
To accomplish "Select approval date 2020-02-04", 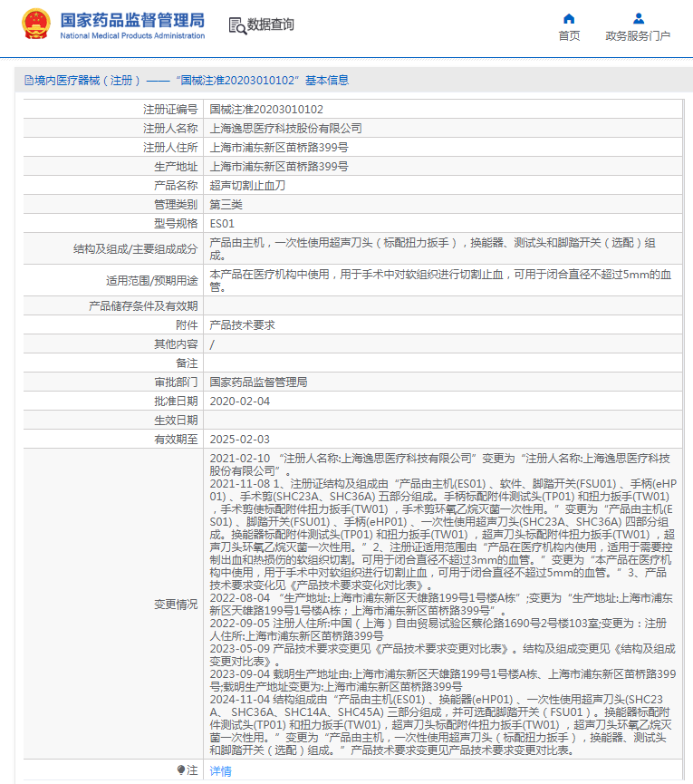I will 240,402.
